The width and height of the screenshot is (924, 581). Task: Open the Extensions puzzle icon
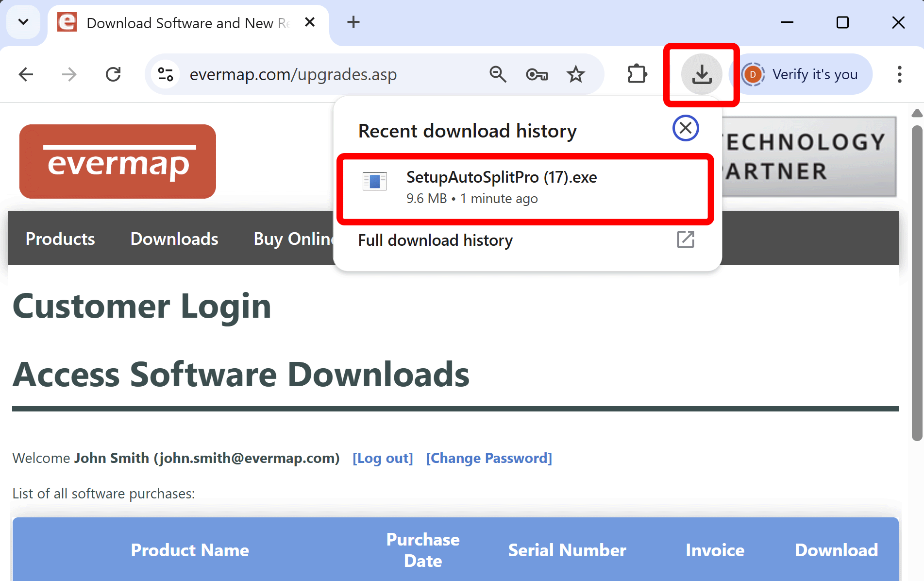coord(637,75)
